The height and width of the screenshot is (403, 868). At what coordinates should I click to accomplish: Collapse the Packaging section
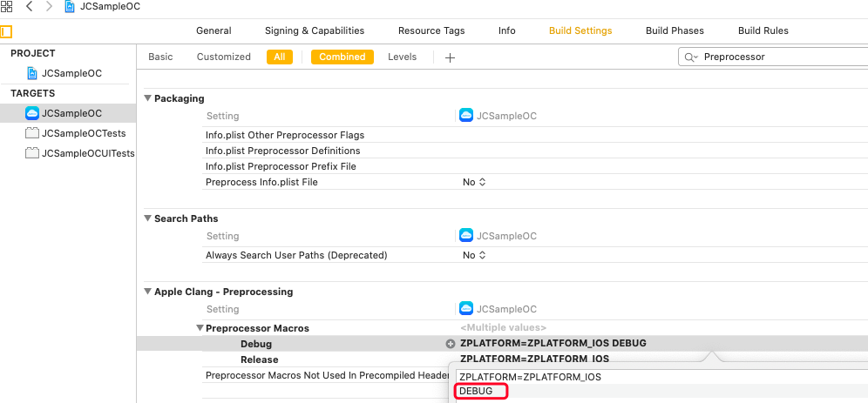pos(148,98)
